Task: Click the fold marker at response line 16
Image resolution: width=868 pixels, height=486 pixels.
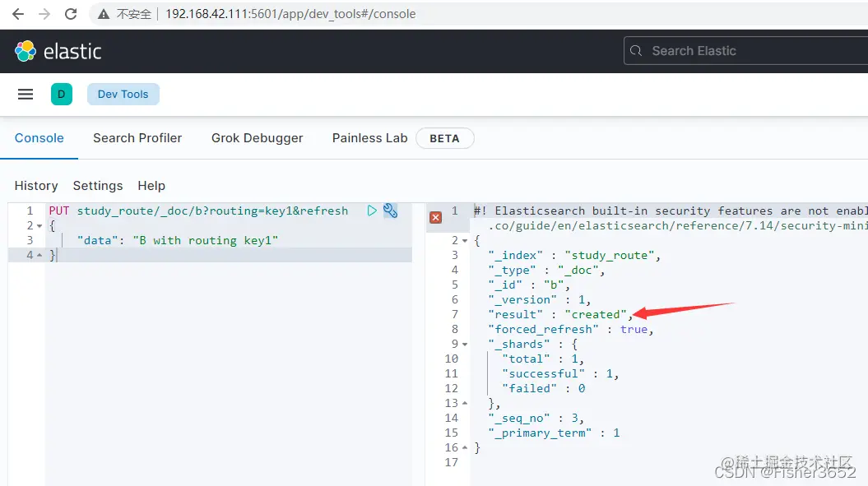Action: [465, 447]
